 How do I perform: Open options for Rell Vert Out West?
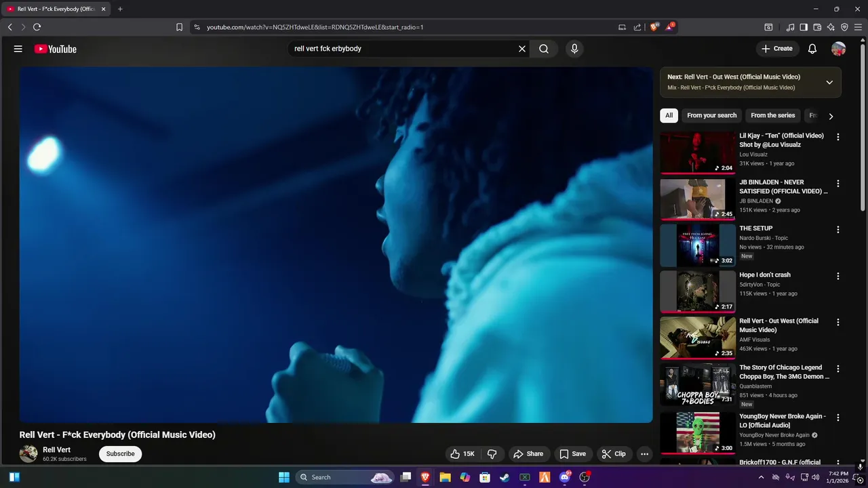838,323
